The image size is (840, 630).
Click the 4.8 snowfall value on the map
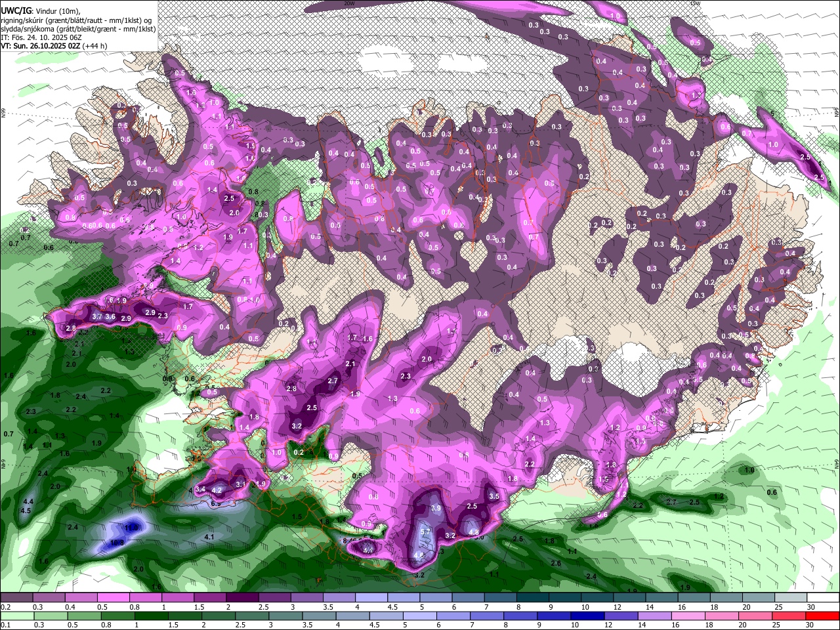[x=474, y=532]
